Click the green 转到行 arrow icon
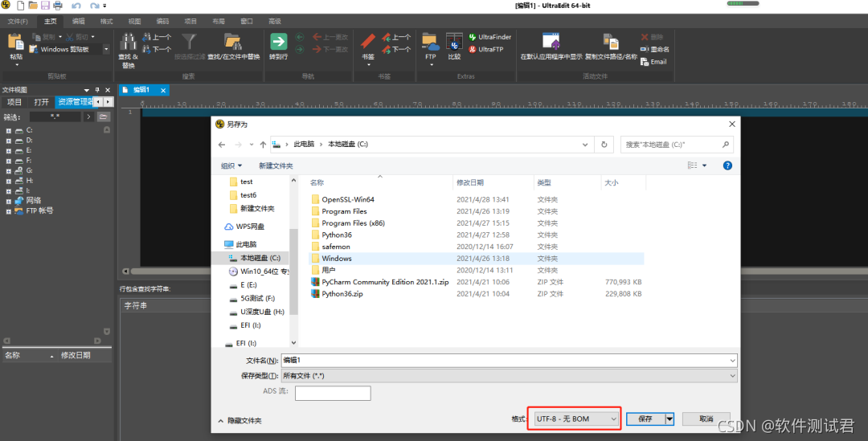This screenshot has width=868, height=441. (278, 42)
